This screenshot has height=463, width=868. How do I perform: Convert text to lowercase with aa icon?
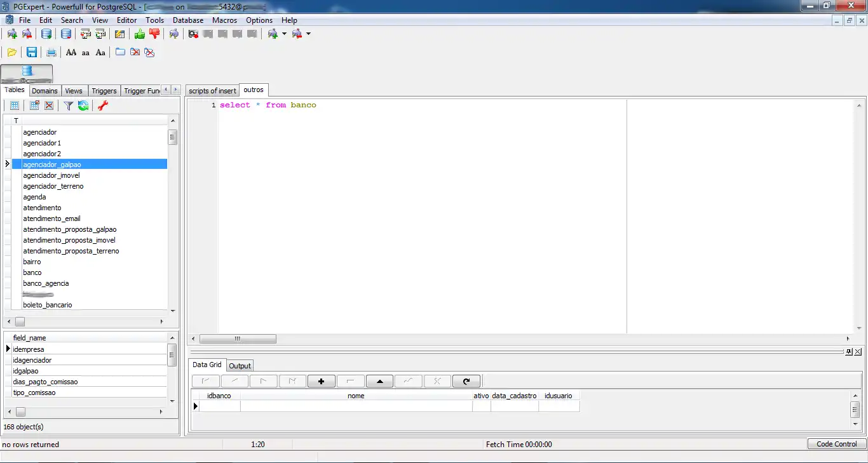click(86, 52)
